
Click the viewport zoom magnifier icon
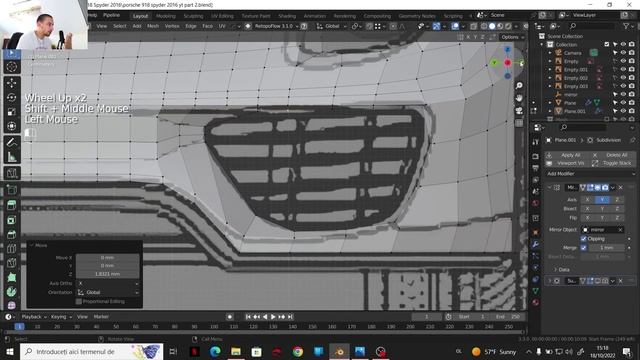519,86
